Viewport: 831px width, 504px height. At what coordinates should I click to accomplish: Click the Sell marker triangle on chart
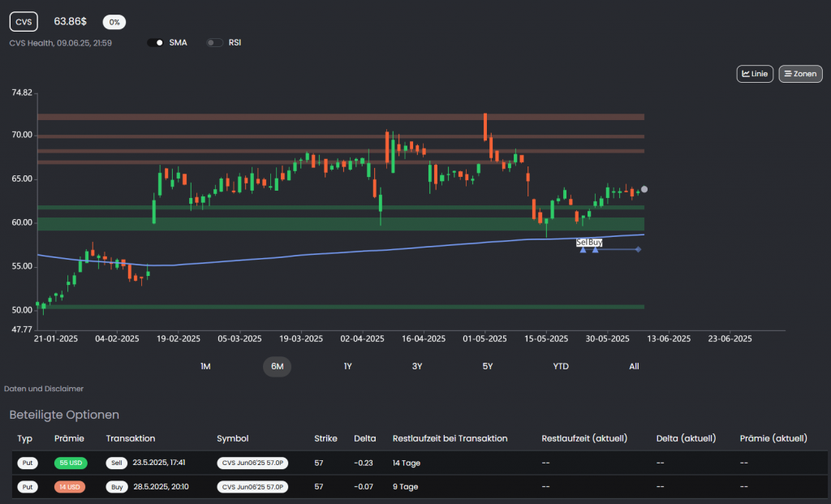click(583, 250)
